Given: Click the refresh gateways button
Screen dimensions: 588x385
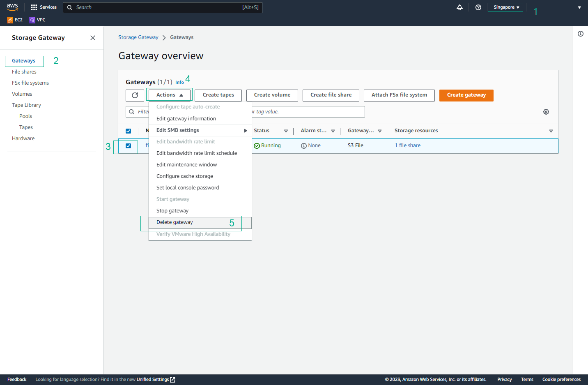Looking at the screenshot, I should pyautogui.click(x=135, y=95).
